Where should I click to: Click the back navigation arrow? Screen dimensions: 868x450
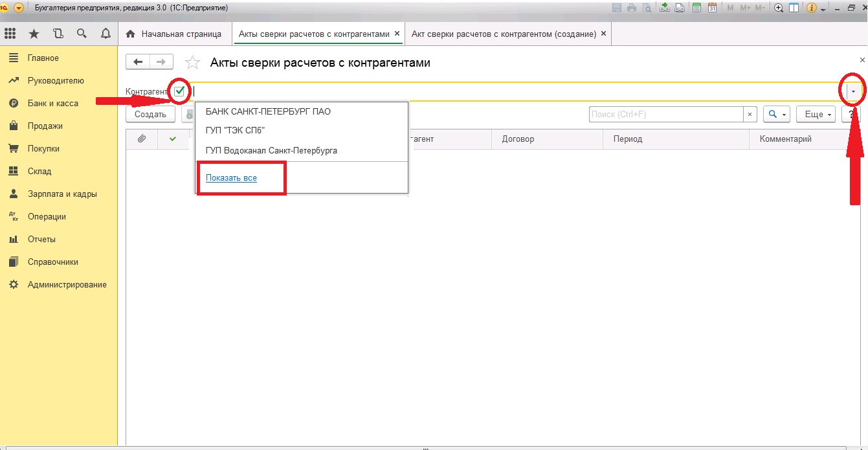[x=137, y=62]
